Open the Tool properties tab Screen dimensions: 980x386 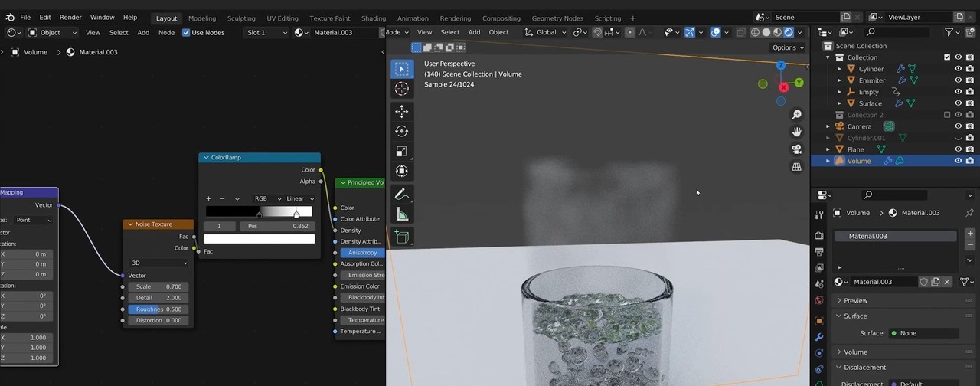click(819, 214)
